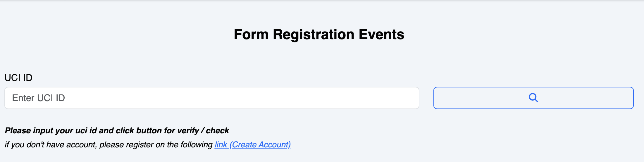Click the word "Registration" in the title
644x162 pixels.
point(314,35)
